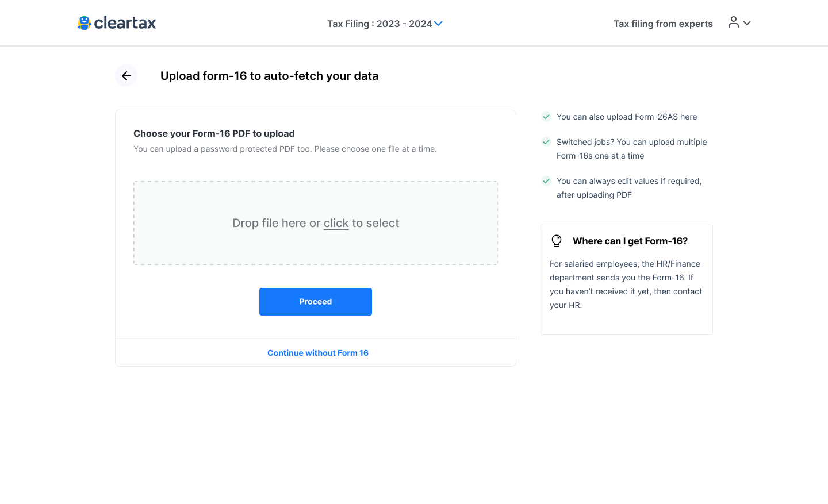Screen dimensions: 828x504
Task: Open Tax filing from experts
Action: pos(663,24)
